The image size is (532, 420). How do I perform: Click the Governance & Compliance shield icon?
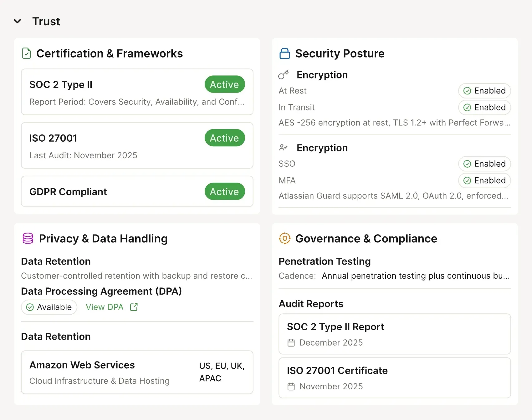[x=284, y=238]
